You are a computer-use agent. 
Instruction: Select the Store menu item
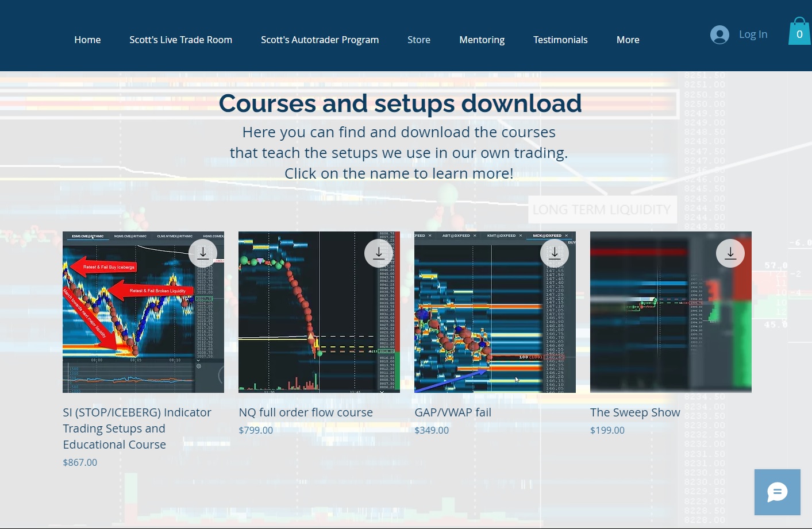tap(419, 40)
